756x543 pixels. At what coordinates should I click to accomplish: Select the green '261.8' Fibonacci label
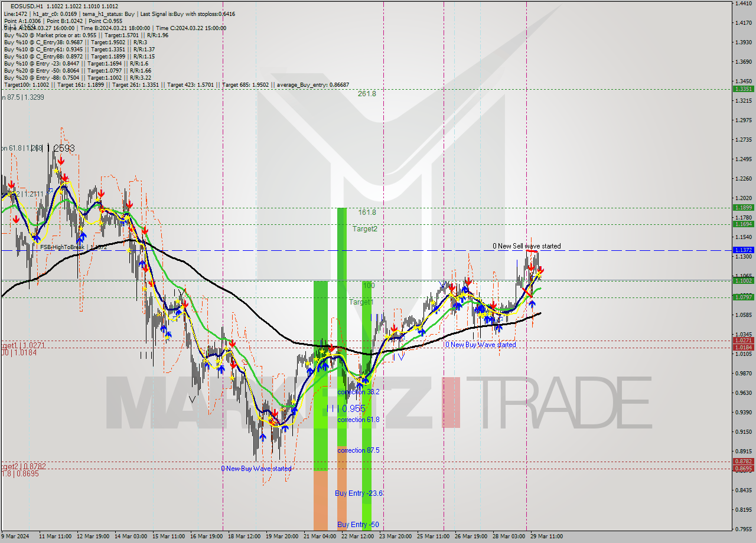coord(367,93)
